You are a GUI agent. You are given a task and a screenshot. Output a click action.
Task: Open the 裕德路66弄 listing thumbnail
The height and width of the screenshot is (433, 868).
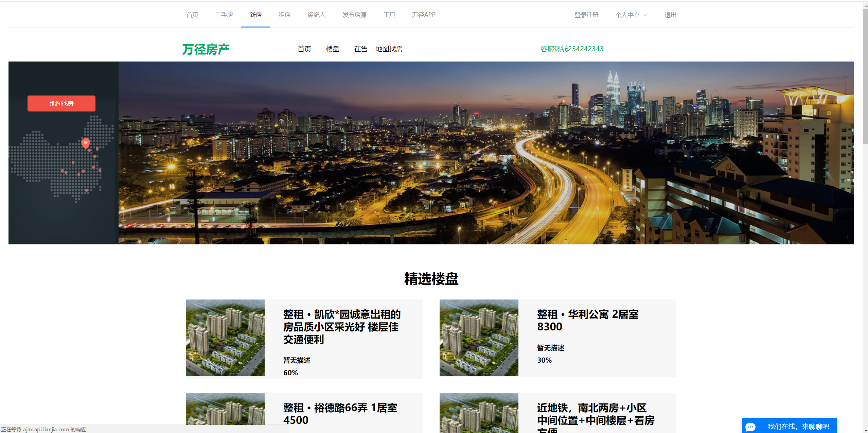pos(225,409)
